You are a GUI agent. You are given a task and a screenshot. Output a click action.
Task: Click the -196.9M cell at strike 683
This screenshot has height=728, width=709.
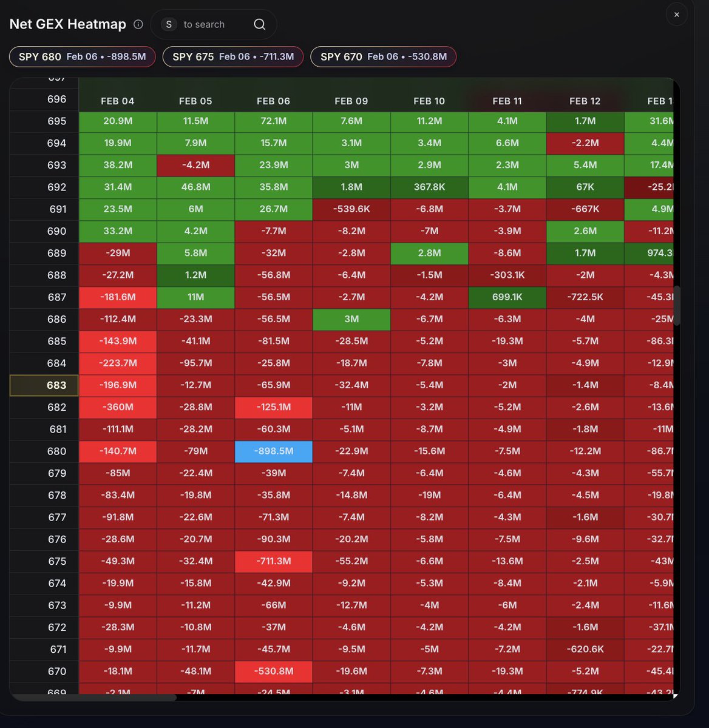(118, 385)
